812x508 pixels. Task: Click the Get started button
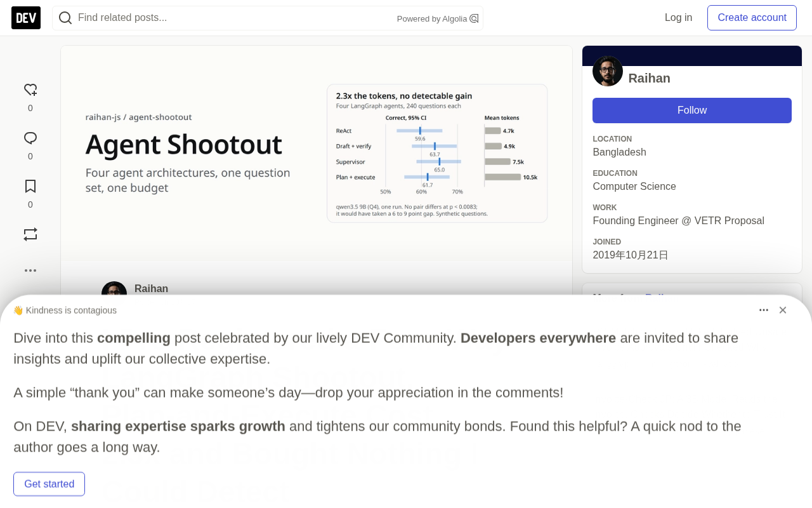[49, 484]
